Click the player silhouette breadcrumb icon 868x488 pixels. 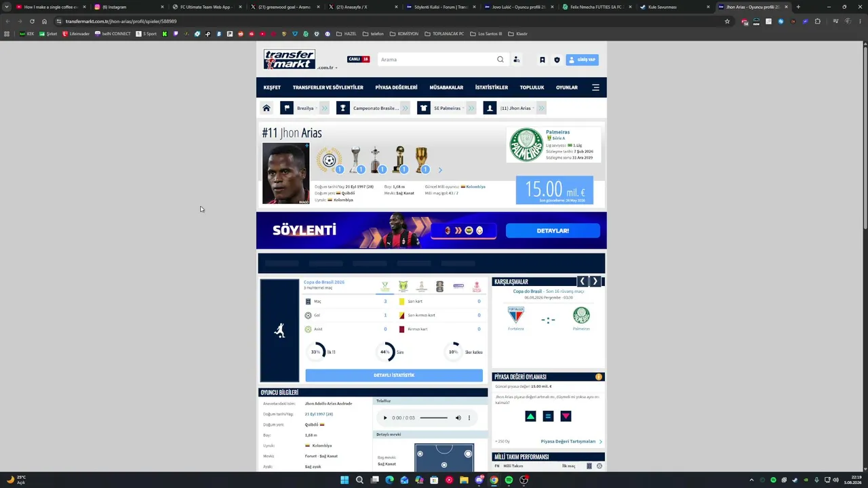click(490, 108)
